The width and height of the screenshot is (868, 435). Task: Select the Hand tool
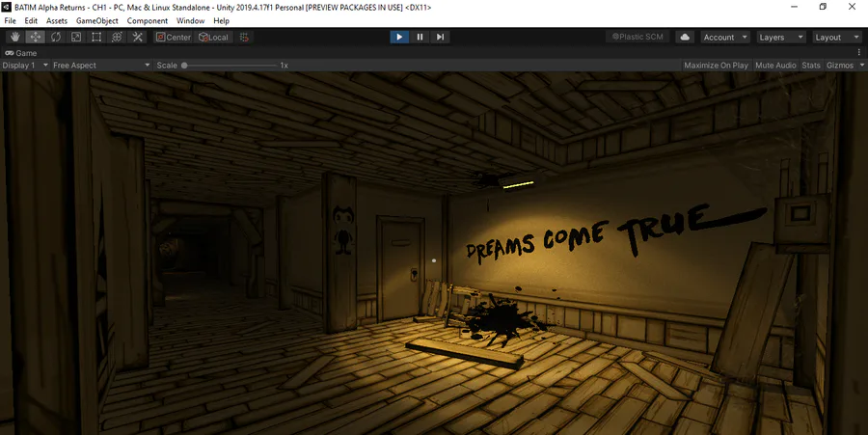[x=14, y=37]
